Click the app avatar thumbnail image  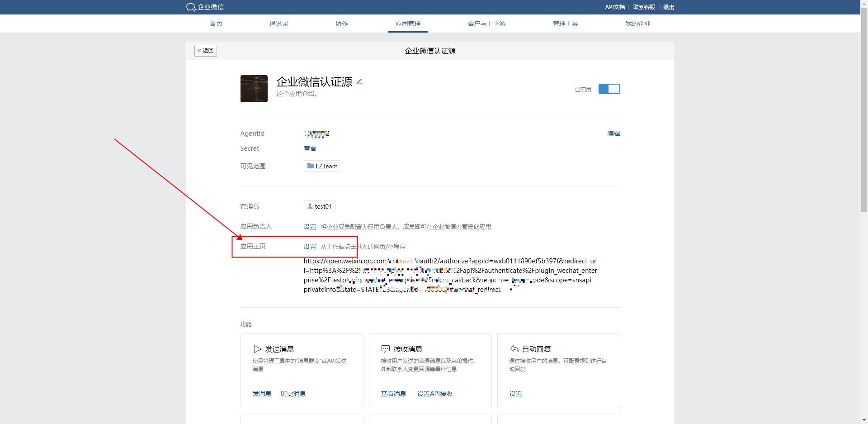(254, 89)
